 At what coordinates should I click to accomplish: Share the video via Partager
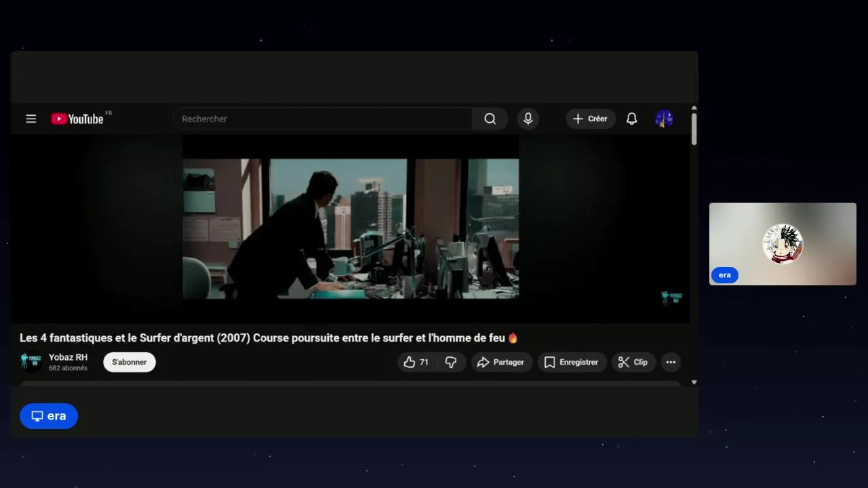pyautogui.click(x=501, y=362)
